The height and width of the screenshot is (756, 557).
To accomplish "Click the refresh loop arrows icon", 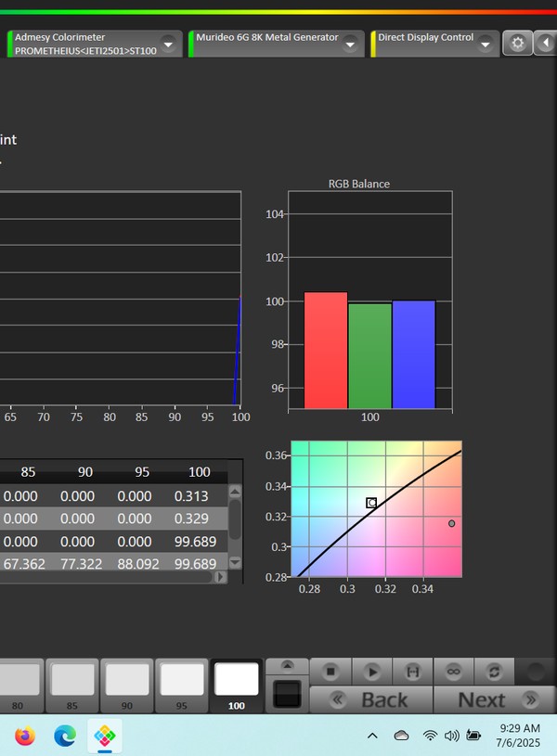I will 494,672.
